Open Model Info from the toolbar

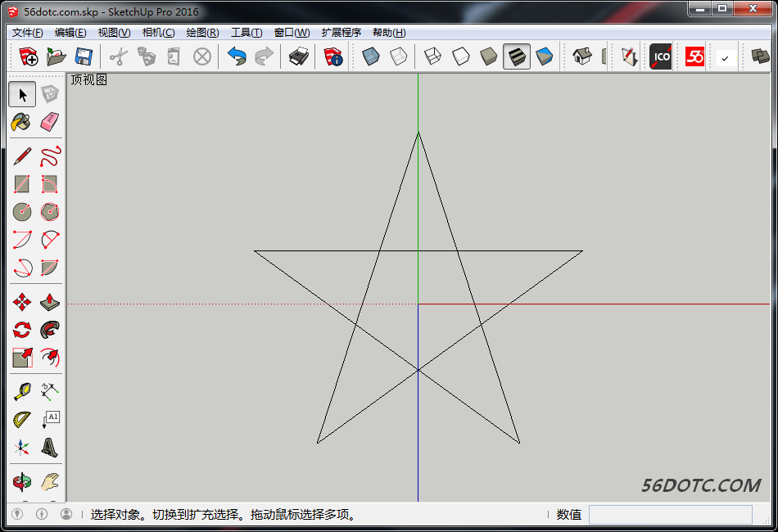point(333,56)
